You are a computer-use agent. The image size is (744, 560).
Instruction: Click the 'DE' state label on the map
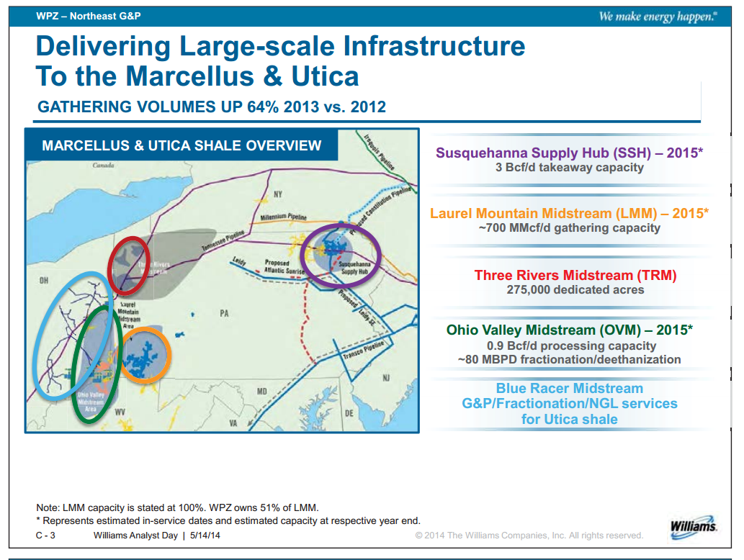tap(349, 413)
